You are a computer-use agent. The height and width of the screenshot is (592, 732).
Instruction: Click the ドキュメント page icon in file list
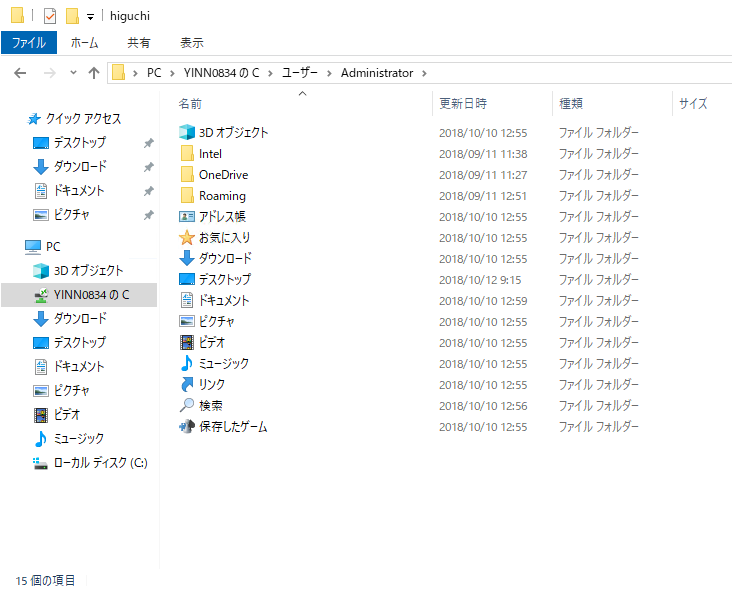(x=187, y=300)
